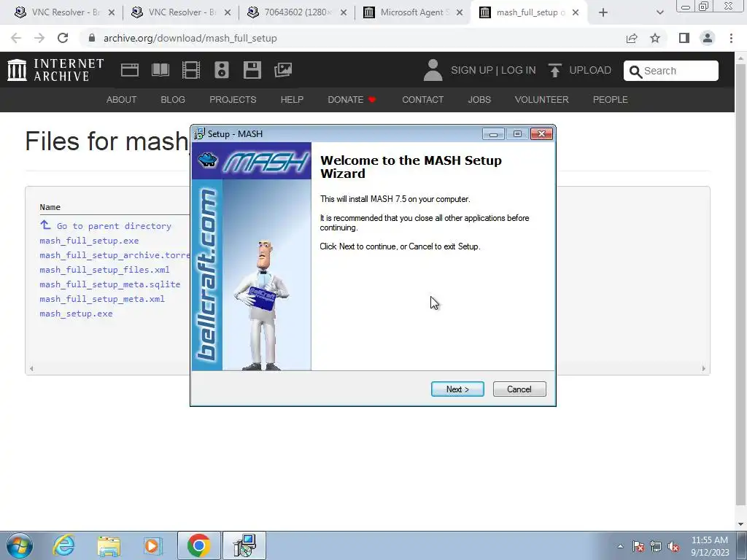Open the Texts book icon

click(x=160, y=70)
